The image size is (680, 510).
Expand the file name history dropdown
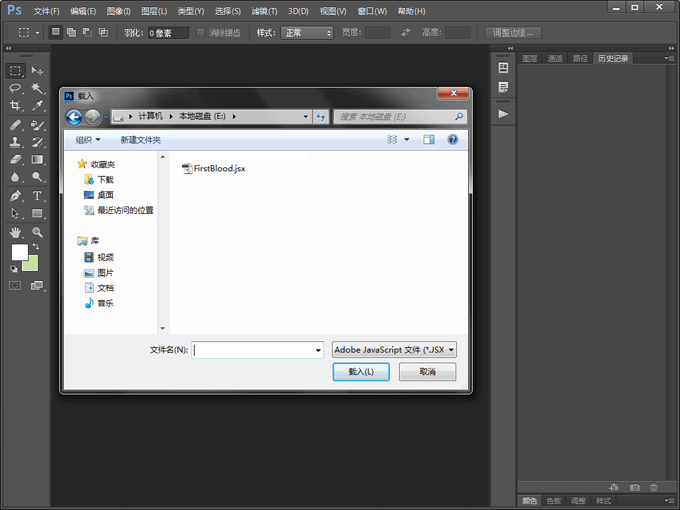pos(318,350)
